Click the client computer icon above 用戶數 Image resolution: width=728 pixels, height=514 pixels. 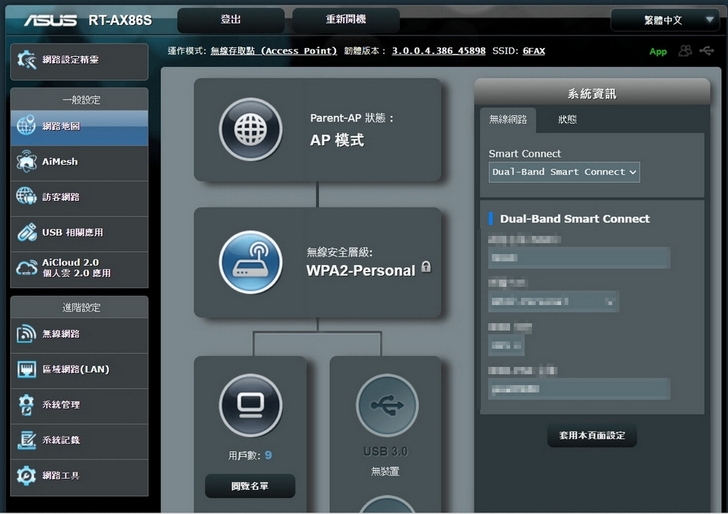(251, 405)
